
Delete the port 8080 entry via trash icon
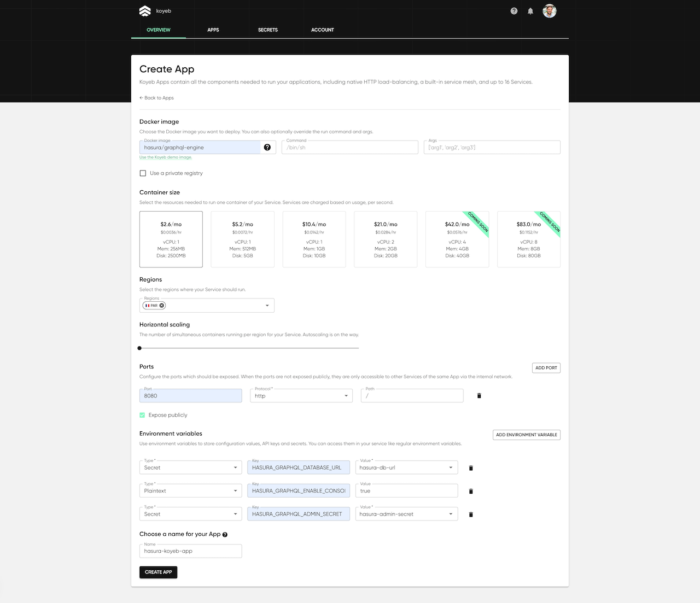coord(479,396)
